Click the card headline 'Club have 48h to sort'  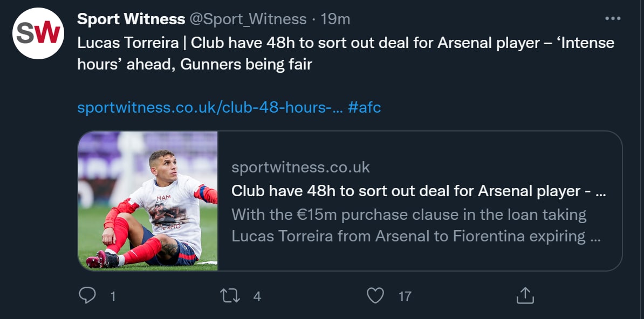(418, 191)
